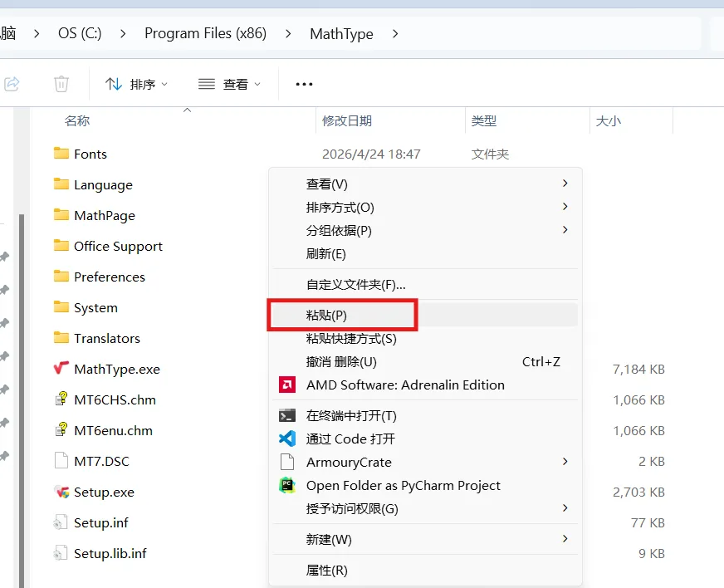
Task: Select the Setup.lib.inf file icon
Action: [x=61, y=553]
